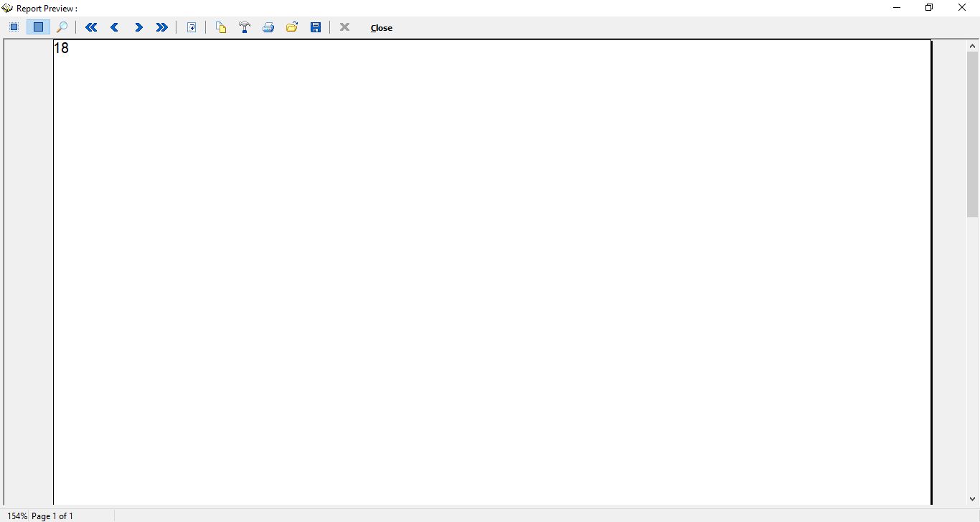Click the vertical scrollbar down arrow
This screenshot has height=522, width=980.
pyautogui.click(x=973, y=499)
